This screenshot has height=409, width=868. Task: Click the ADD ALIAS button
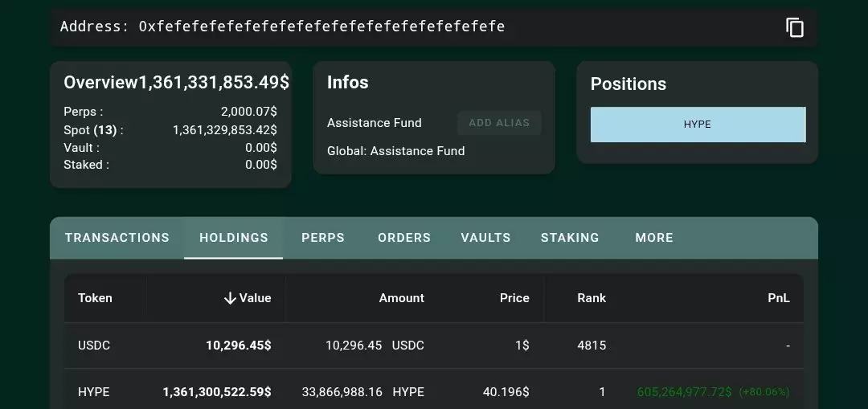click(x=499, y=123)
